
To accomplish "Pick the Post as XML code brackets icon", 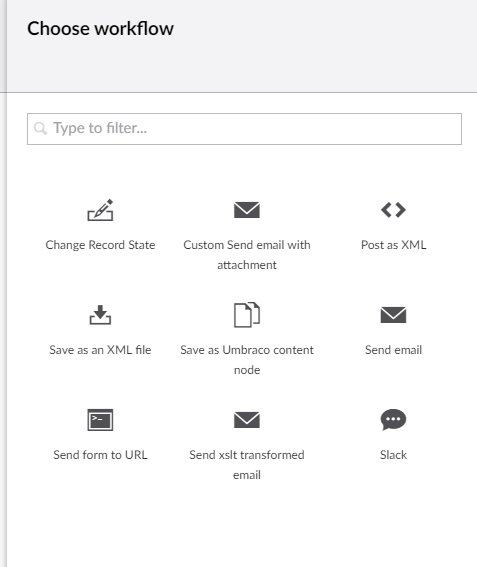I will tap(393, 210).
